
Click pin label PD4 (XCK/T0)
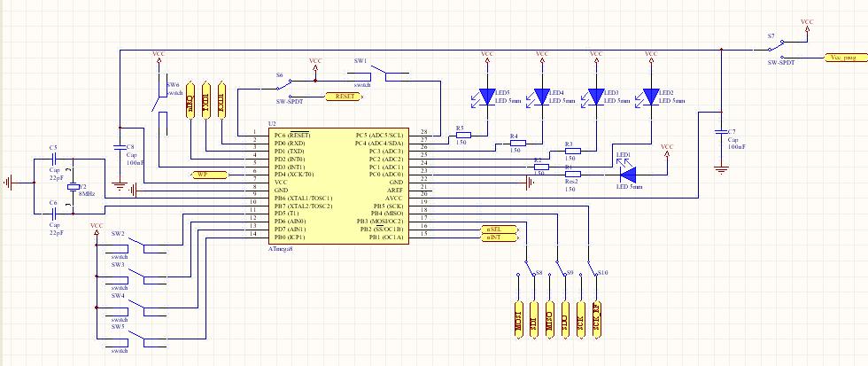click(292, 175)
